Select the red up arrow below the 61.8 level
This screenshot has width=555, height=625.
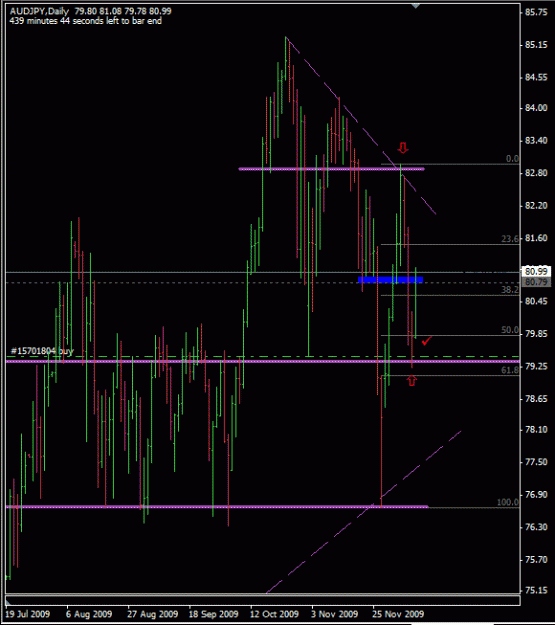point(412,381)
